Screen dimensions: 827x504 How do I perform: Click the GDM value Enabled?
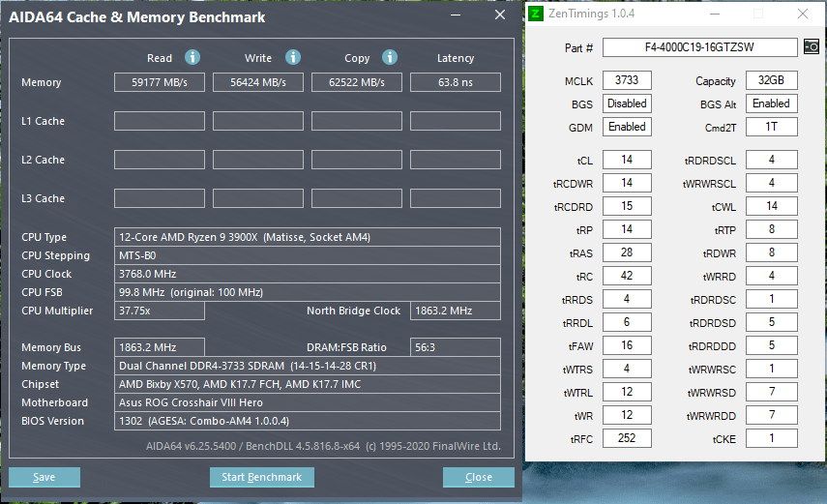click(627, 127)
